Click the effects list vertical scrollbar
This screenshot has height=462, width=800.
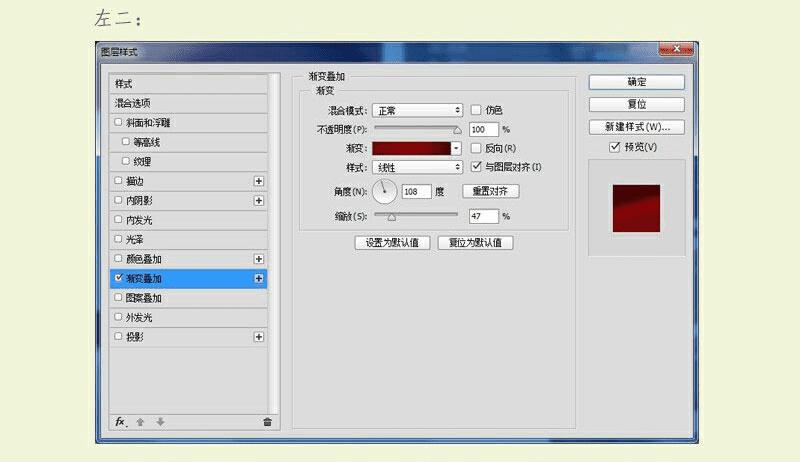[274, 244]
